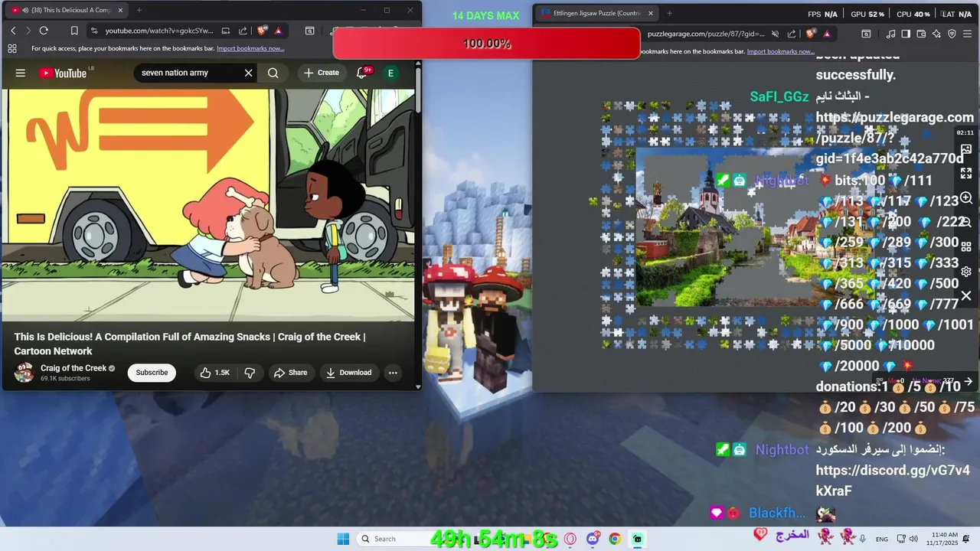Click Import bookmarks now in puzzle window
This screenshot has width=980, height=551.
780,51
